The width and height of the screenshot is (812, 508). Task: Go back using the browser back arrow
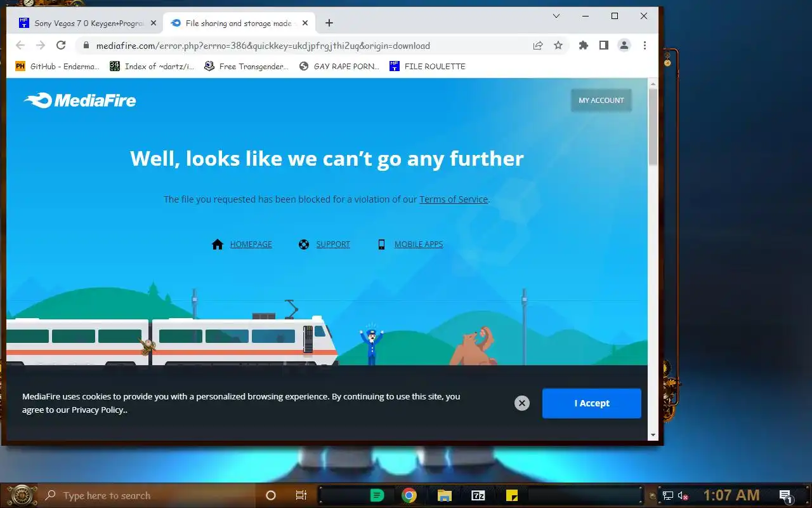click(20, 45)
